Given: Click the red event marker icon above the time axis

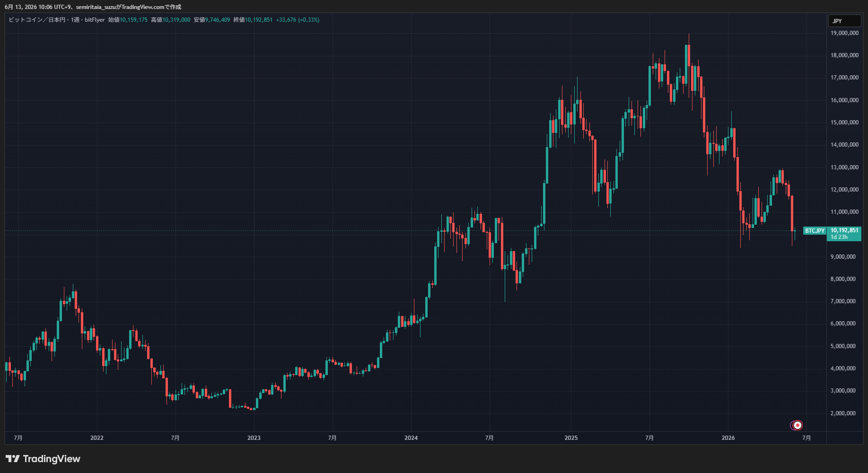Looking at the screenshot, I should coord(797,425).
